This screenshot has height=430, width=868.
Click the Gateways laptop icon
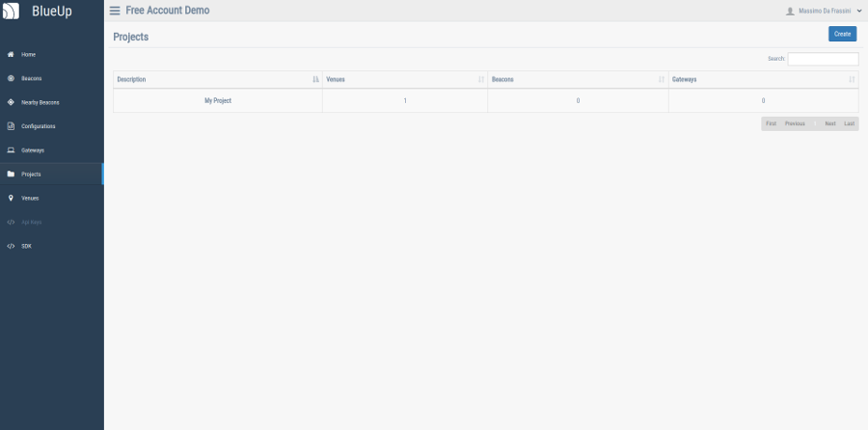click(11, 150)
